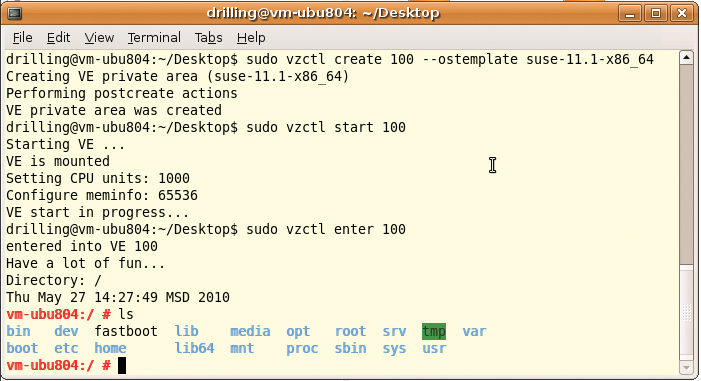Click the 'Have a lot of fun...' line
The image size is (701, 381).
click(x=85, y=263)
